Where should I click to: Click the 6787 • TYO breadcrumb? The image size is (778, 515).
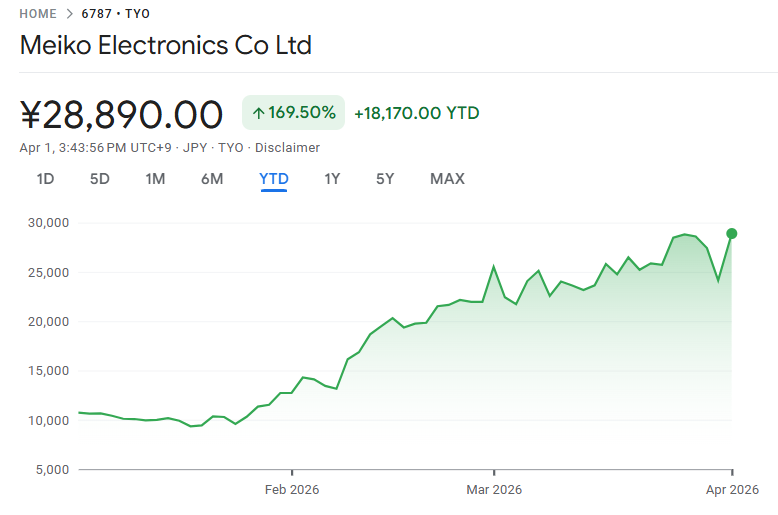click(x=118, y=14)
